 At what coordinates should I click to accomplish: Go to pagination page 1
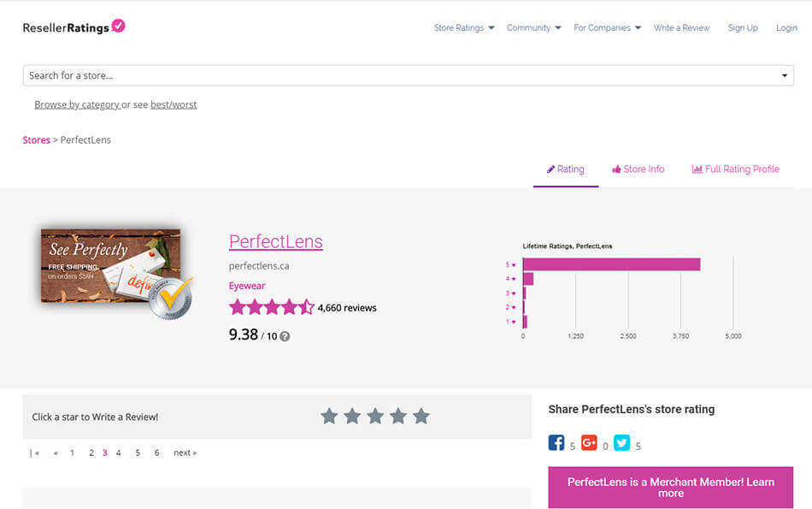[x=72, y=453]
